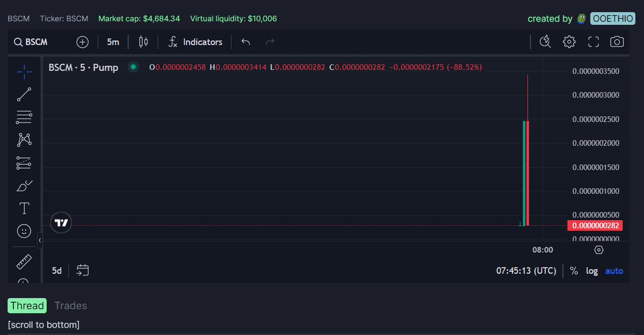The height and width of the screenshot is (335, 644).
Task: Select the text annotation tool
Action: click(x=24, y=208)
